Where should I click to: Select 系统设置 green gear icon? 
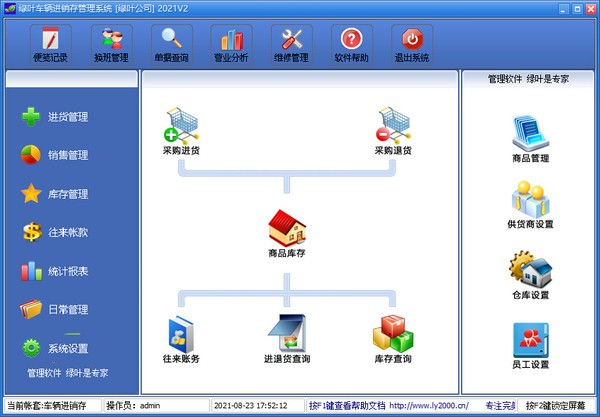[31, 348]
